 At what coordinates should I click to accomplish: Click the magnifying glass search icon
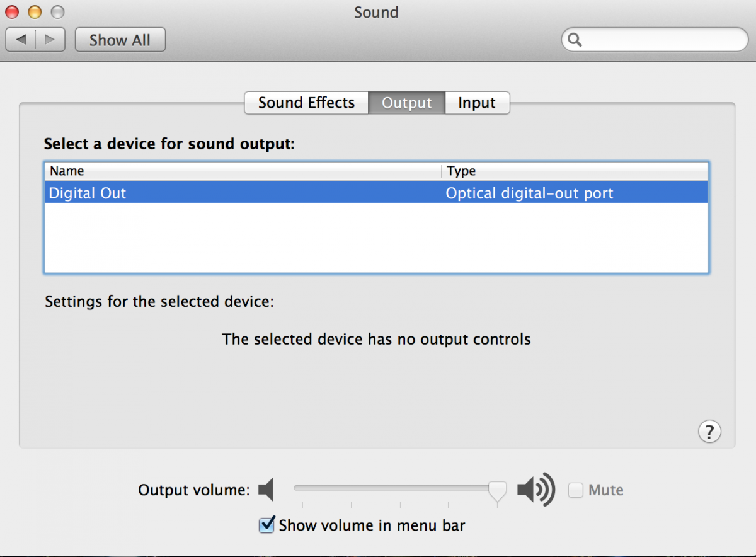574,40
